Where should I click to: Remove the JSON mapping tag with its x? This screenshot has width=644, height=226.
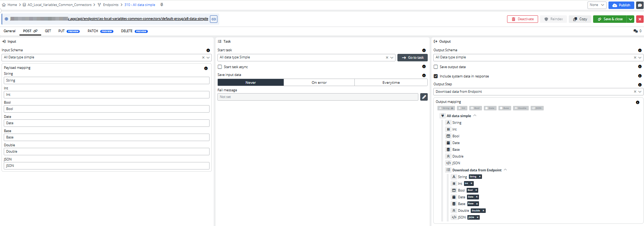coord(477,217)
